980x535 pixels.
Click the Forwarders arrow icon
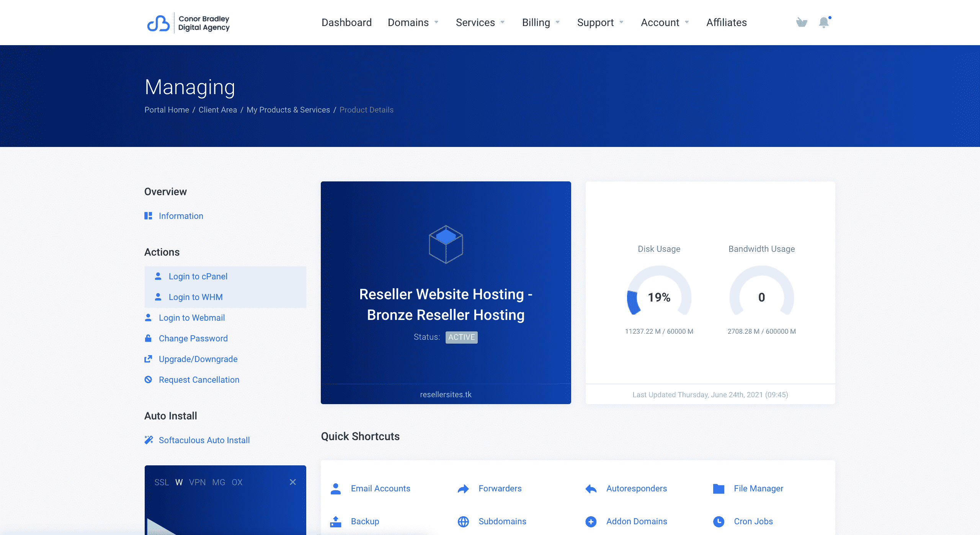[463, 489]
